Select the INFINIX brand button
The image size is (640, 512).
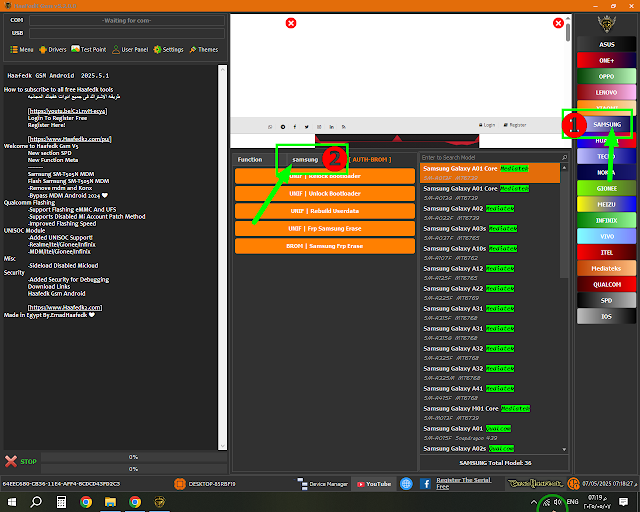tap(607, 220)
